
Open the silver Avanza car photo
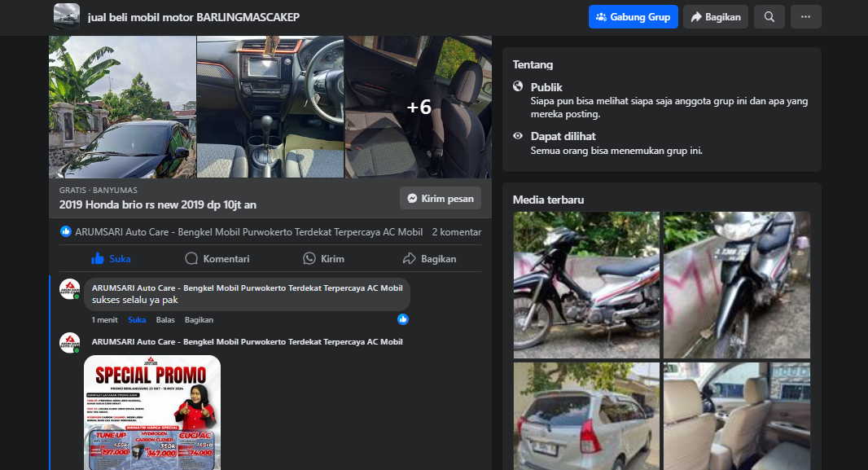point(586,416)
